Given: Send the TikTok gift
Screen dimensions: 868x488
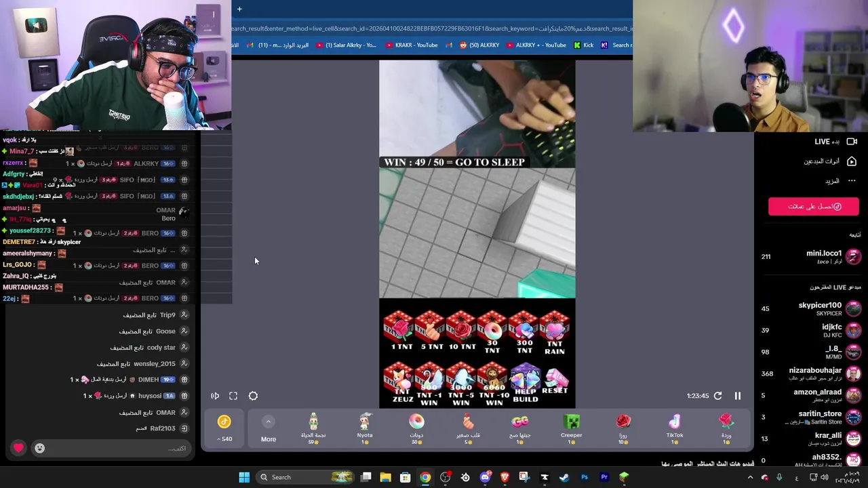Looking at the screenshot, I should [x=675, y=428].
